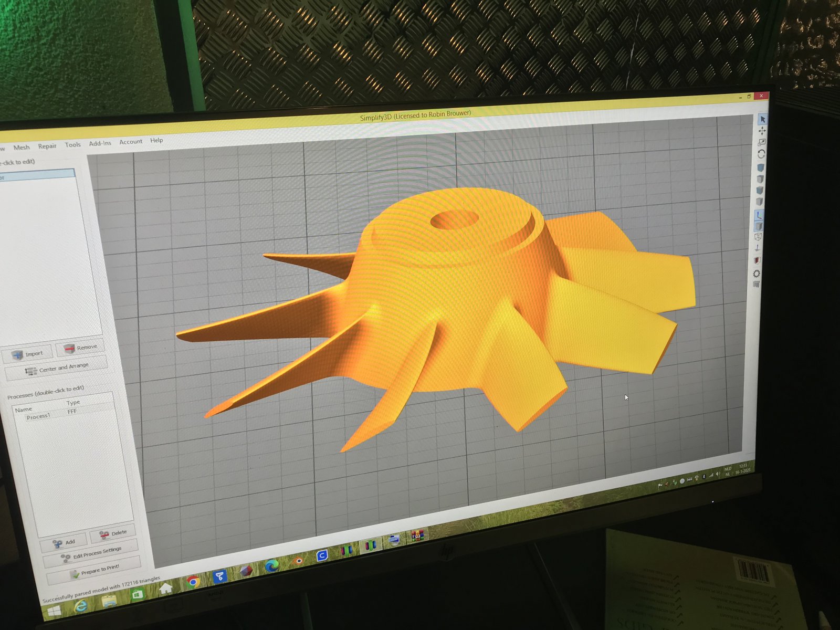The width and height of the screenshot is (840, 630).
Task: Open the Windows Start button
Action: (54, 611)
